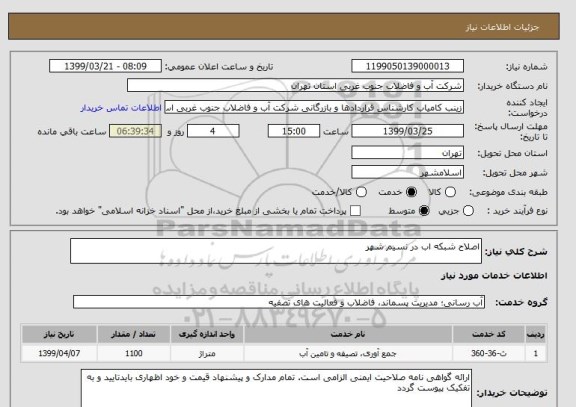Click the ردیف column header

[x=536, y=334]
